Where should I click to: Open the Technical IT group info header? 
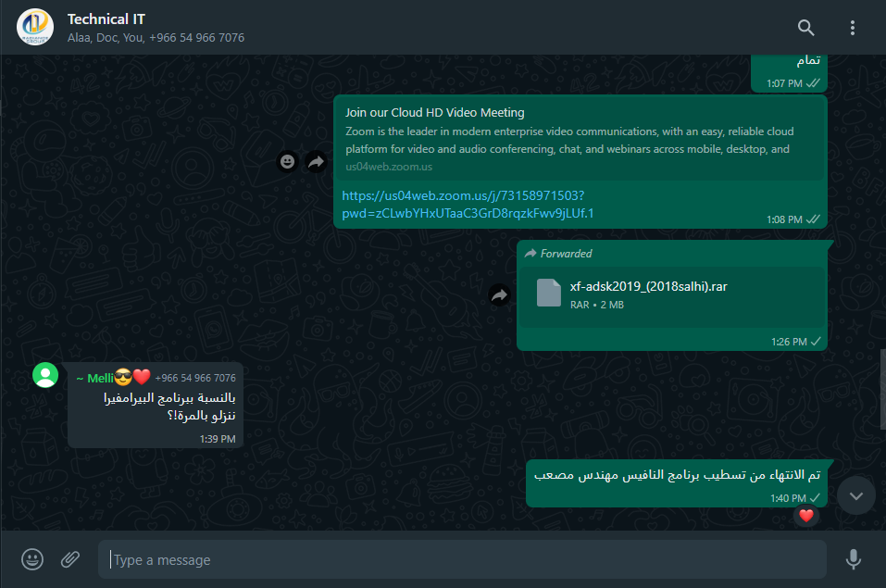point(156,28)
